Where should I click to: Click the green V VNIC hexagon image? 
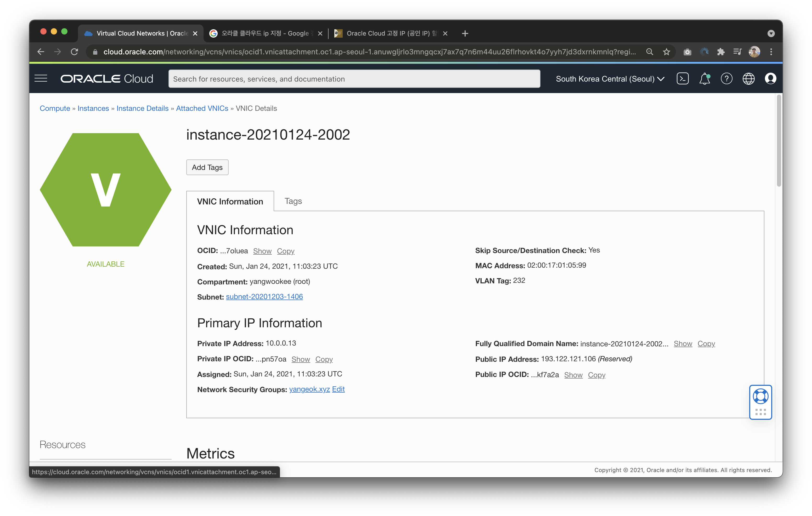(x=105, y=190)
